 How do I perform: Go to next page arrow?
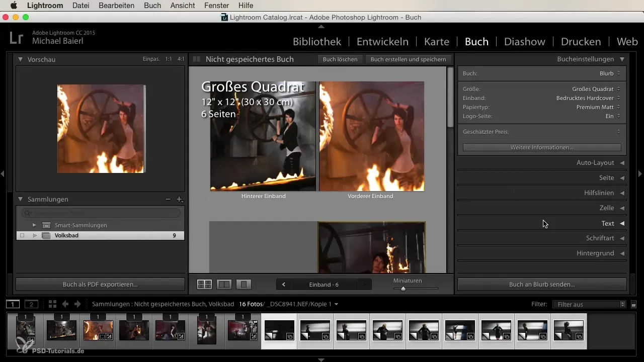364,285
